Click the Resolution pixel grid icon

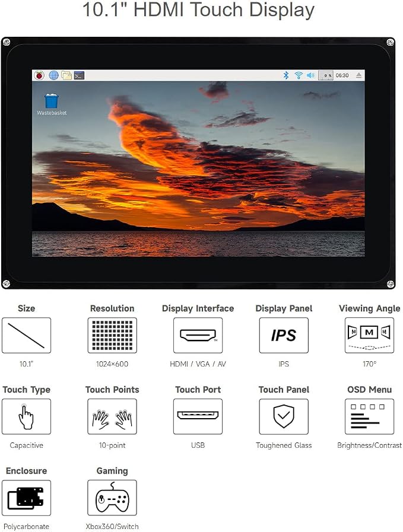(112, 335)
